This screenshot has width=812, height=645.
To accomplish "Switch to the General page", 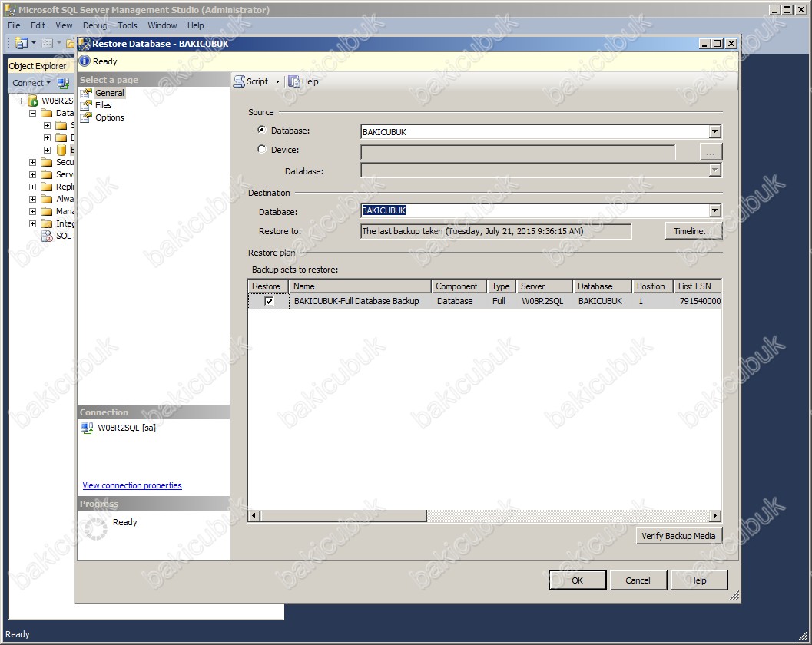I will click(109, 93).
